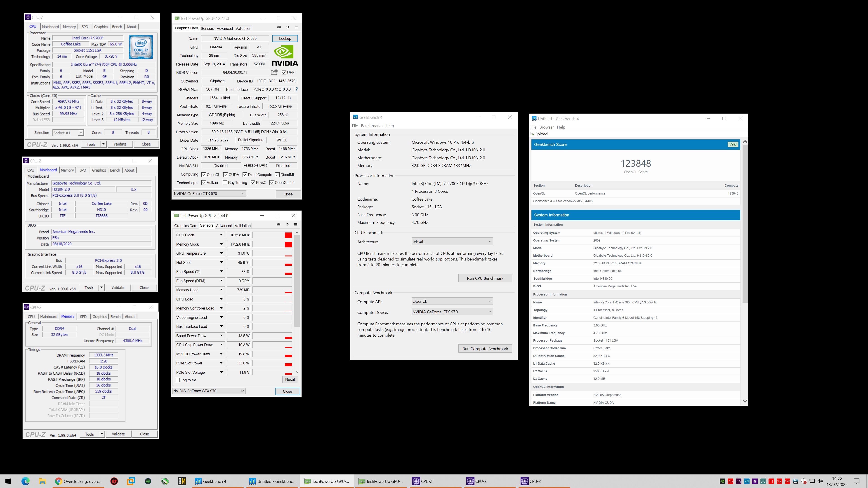This screenshot has width=868, height=488.
Task: Switch to the Chrome Overclocking taskbar item
Action: coord(79,481)
